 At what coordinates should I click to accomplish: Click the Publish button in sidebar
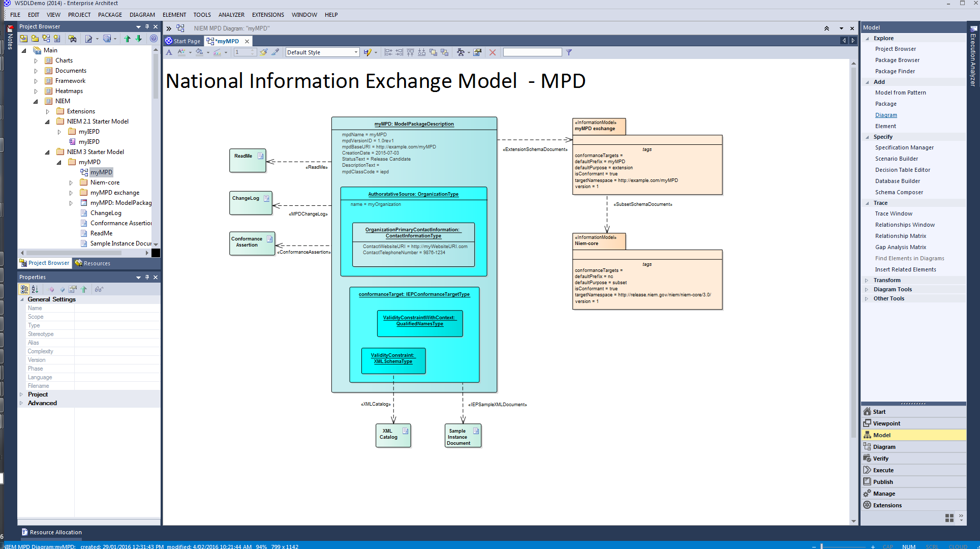pos(883,482)
